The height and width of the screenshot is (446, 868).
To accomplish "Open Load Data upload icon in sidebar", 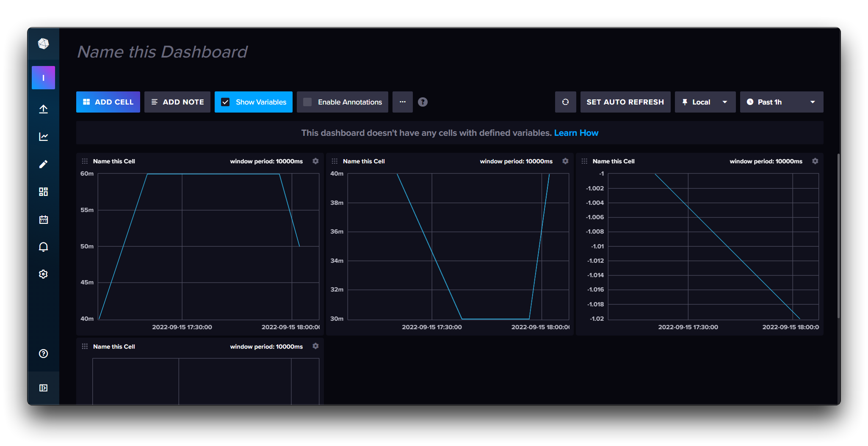I will (x=43, y=109).
